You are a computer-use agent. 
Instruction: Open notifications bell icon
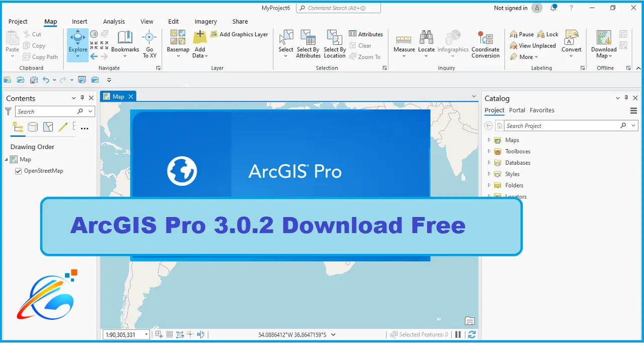pyautogui.click(x=553, y=8)
